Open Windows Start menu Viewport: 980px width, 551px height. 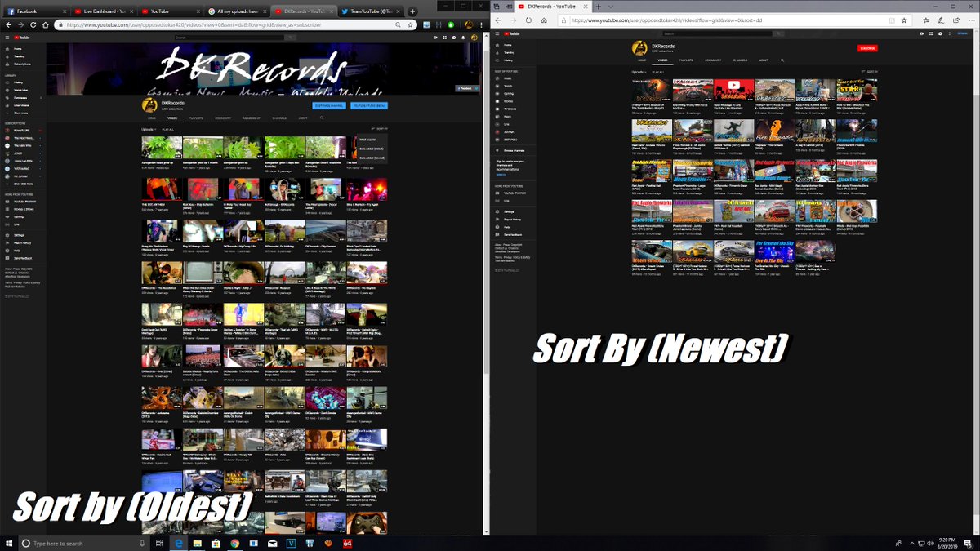pos(8,543)
